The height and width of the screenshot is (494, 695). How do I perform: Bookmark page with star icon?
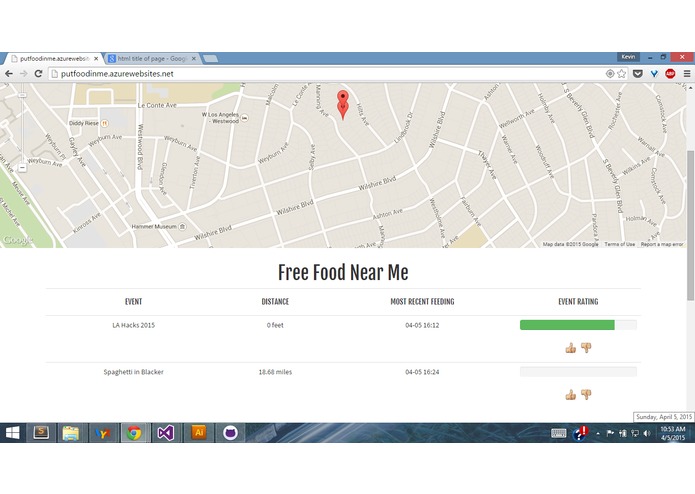click(622, 74)
